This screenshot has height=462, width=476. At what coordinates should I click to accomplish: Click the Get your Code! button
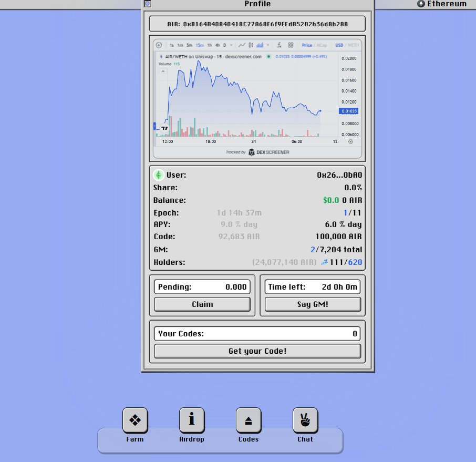pyautogui.click(x=257, y=351)
